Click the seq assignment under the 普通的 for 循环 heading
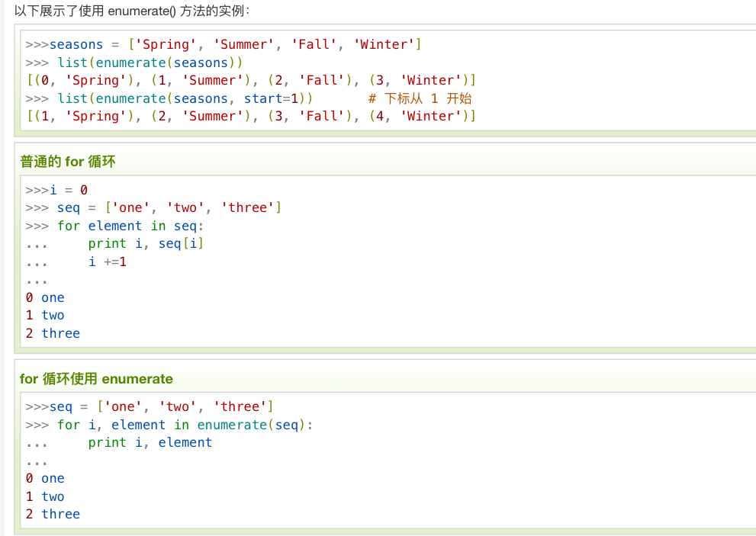The width and height of the screenshot is (756, 536). [x=169, y=207]
